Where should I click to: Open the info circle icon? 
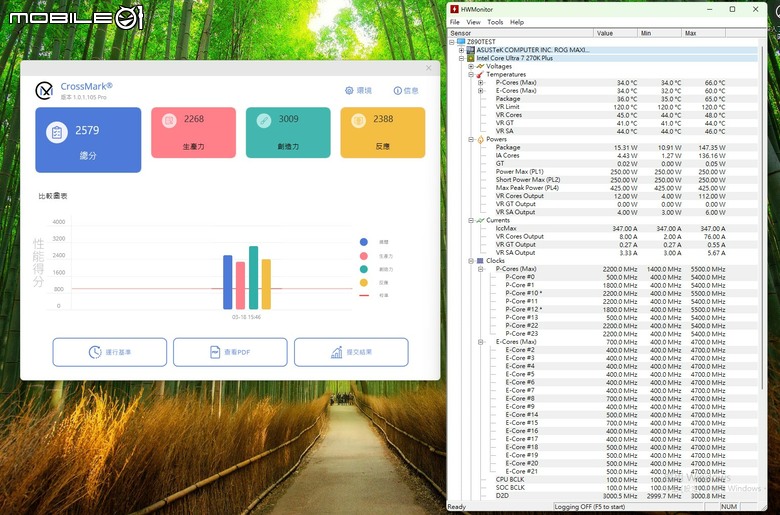click(397, 91)
